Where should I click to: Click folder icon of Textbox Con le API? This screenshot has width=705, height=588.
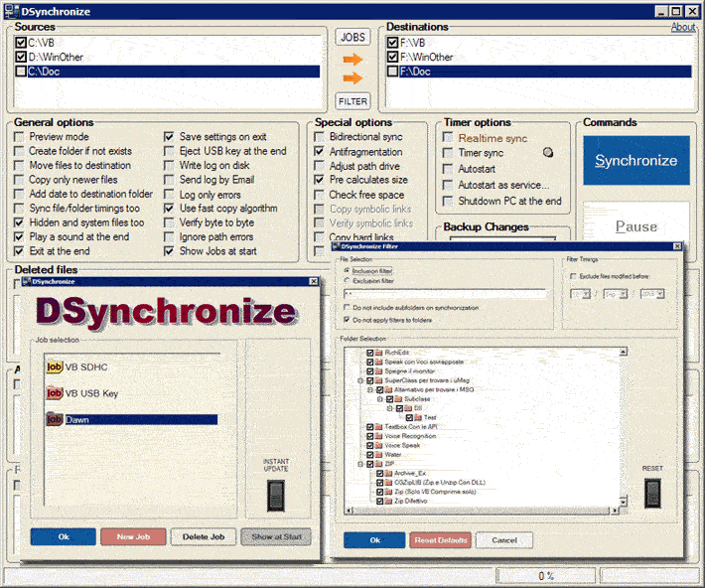tap(378, 426)
